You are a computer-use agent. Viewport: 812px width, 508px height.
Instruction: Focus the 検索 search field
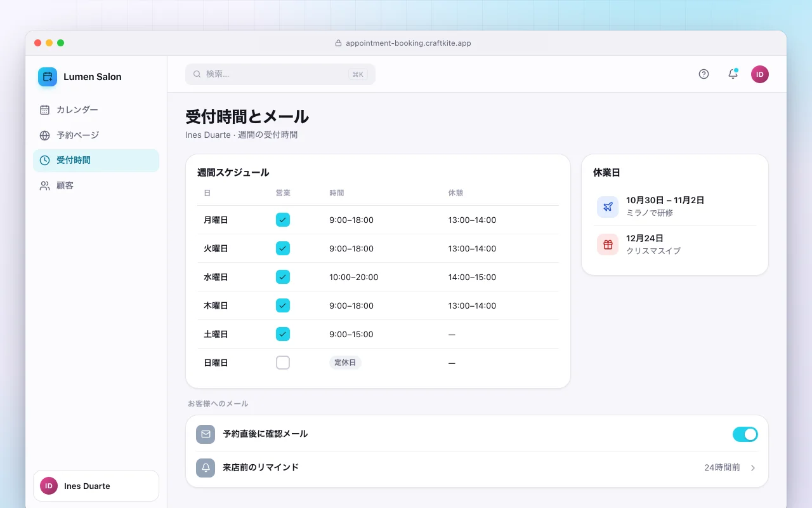tap(280, 74)
